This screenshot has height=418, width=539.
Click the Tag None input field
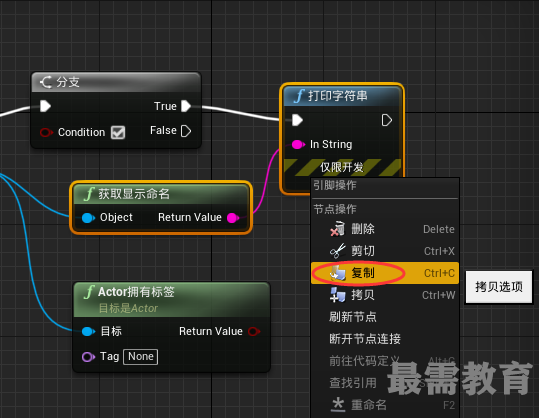(x=141, y=357)
